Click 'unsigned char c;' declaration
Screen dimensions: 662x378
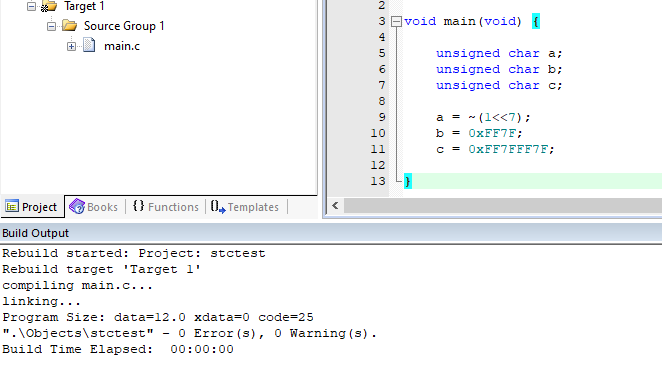[499, 85]
